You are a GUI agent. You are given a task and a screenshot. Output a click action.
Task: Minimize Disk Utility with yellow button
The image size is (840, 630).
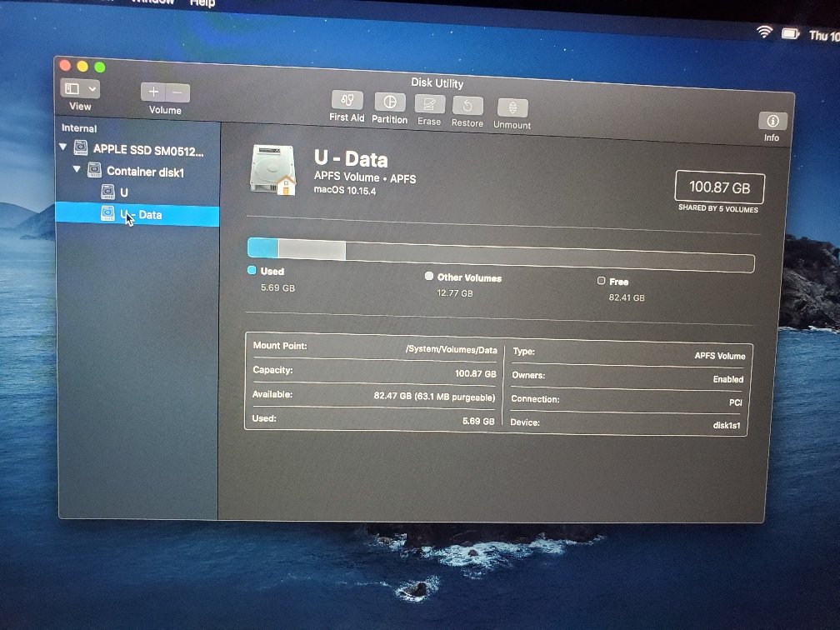[82, 66]
